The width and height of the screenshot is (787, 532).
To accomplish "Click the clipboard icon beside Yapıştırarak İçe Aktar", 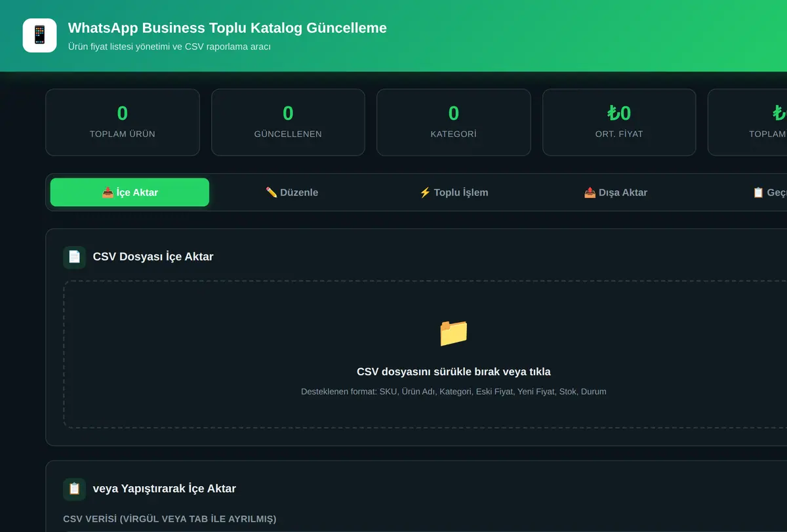I will click(x=74, y=489).
